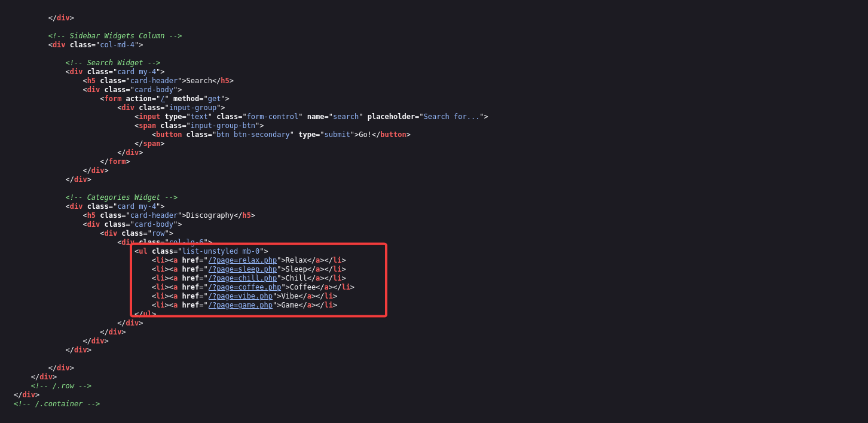This screenshot has height=423, width=868.
Task: Click the "list-unstyled mb-0" class value
Action: 221,251
